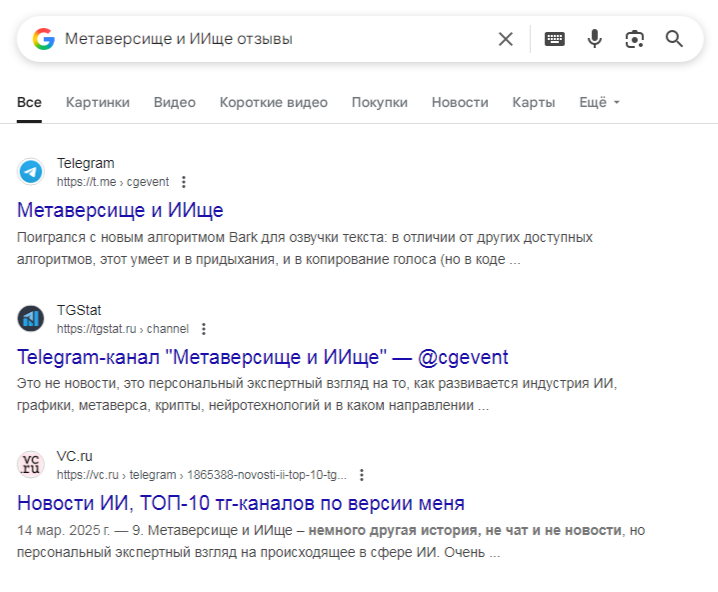Open the Короткие видео tab

(x=273, y=102)
